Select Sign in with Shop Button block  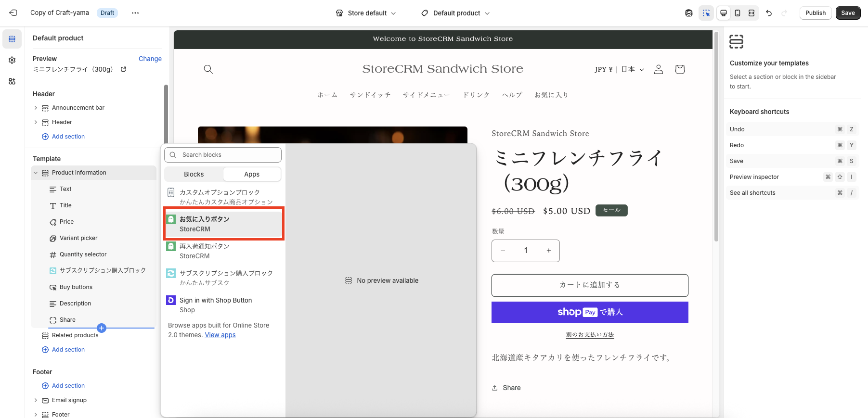(223, 305)
